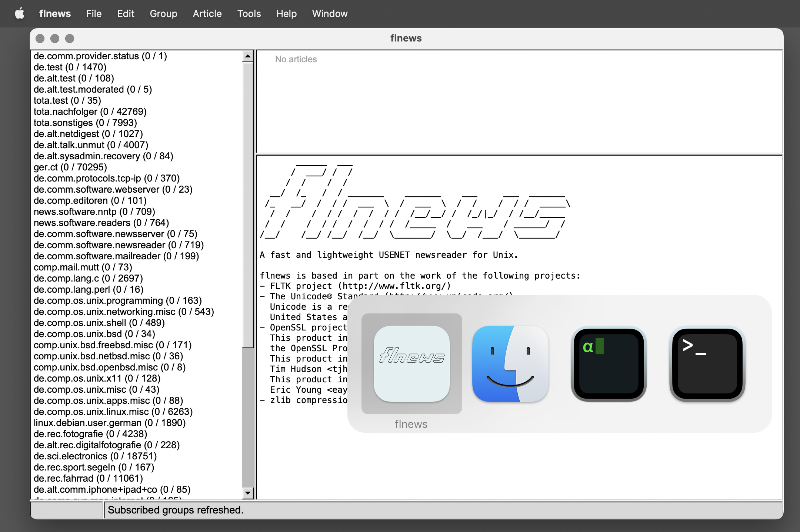The width and height of the screenshot is (800, 532).
Task: Open the Article menu
Action: (207, 14)
